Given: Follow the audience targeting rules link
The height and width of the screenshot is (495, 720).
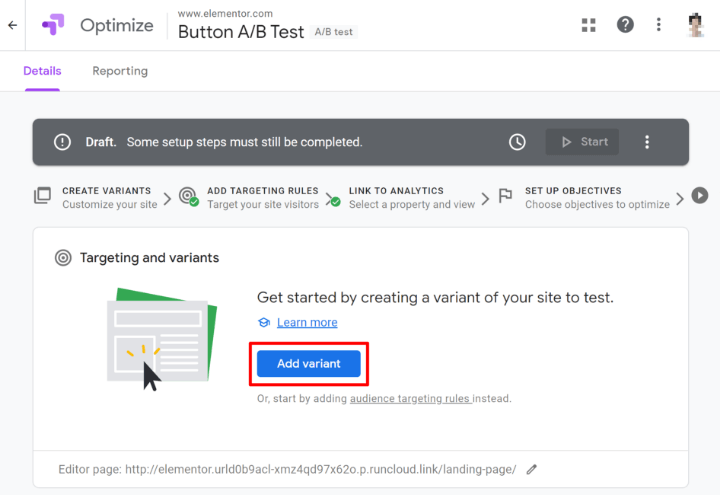Looking at the screenshot, I should (x=410, y=399).
